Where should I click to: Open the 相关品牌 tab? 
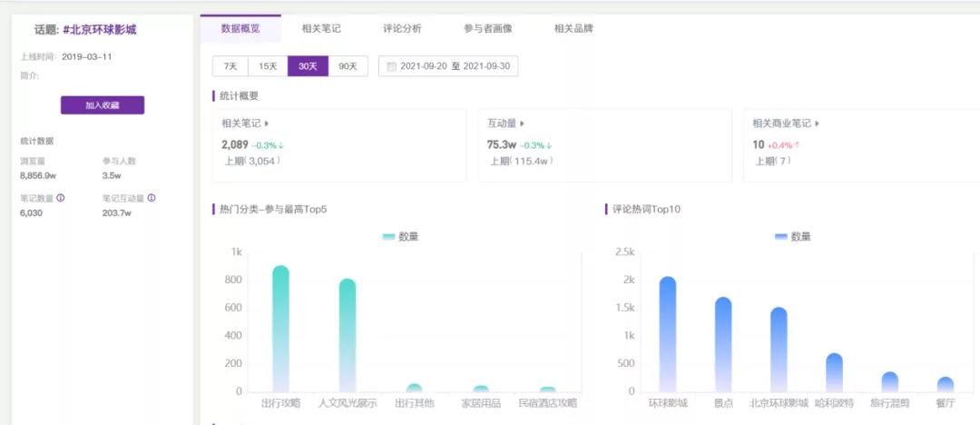[x=573, y=29]
